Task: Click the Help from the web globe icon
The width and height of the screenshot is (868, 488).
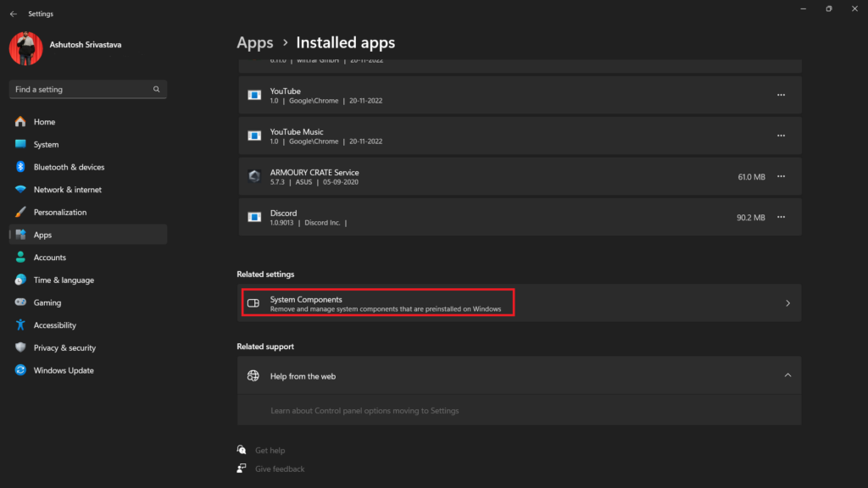Action: [x=253, y=376]
